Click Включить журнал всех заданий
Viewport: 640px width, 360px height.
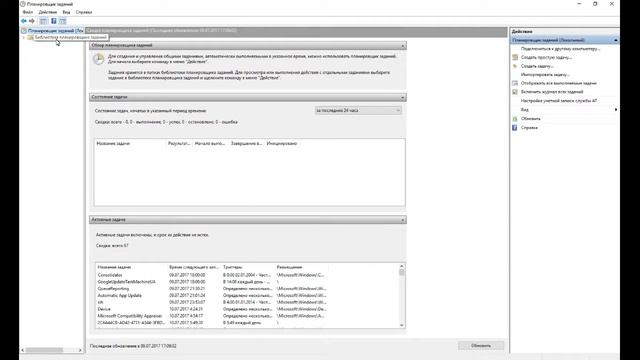tap(552, 92)
